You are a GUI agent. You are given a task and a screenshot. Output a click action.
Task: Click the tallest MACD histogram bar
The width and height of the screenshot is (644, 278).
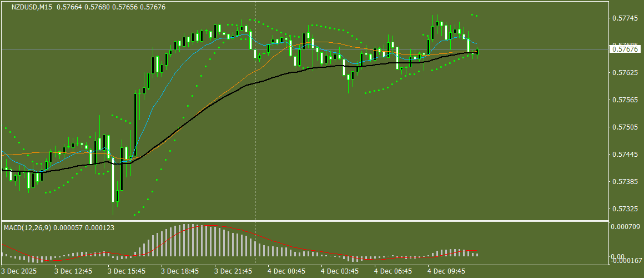[184, 240]
